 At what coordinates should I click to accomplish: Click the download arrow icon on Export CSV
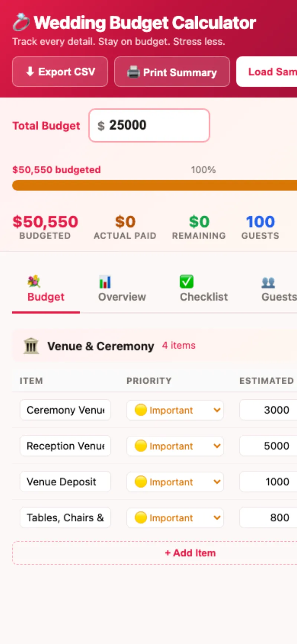30,72
